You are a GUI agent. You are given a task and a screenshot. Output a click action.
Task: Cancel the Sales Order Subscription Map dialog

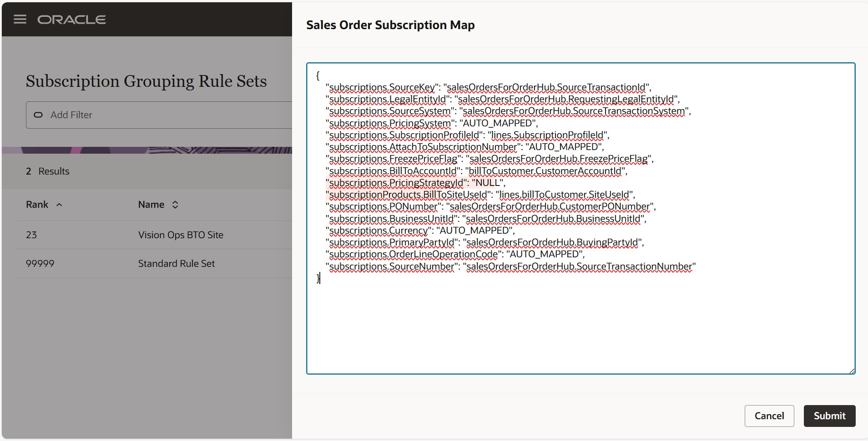pyautogui.click(x=769, y=416)
